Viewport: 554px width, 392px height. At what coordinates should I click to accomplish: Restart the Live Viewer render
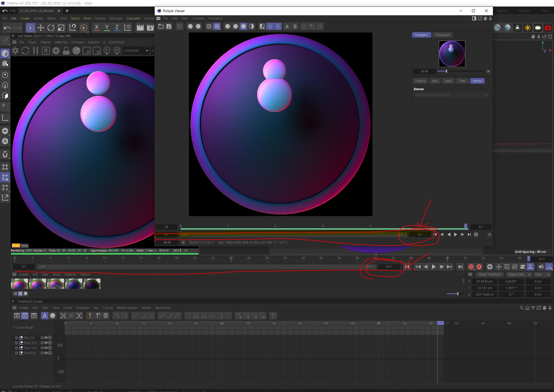point(25,51)
